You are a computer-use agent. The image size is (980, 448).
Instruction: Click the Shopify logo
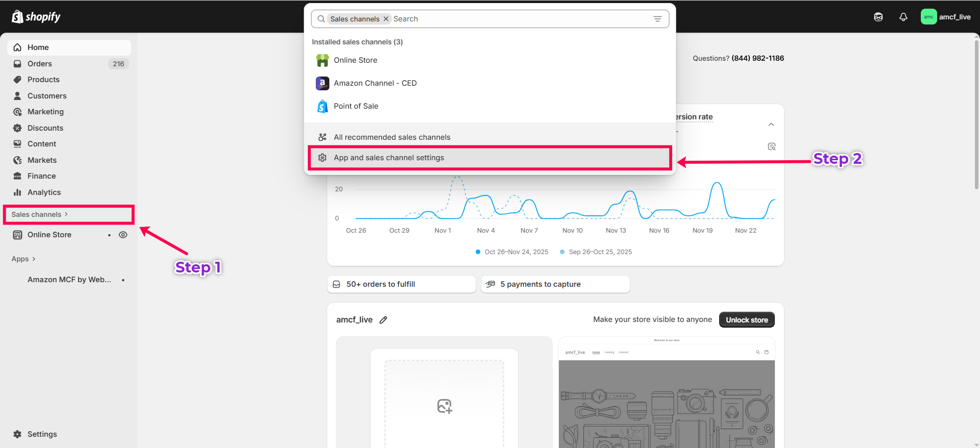tap(36, 17)
